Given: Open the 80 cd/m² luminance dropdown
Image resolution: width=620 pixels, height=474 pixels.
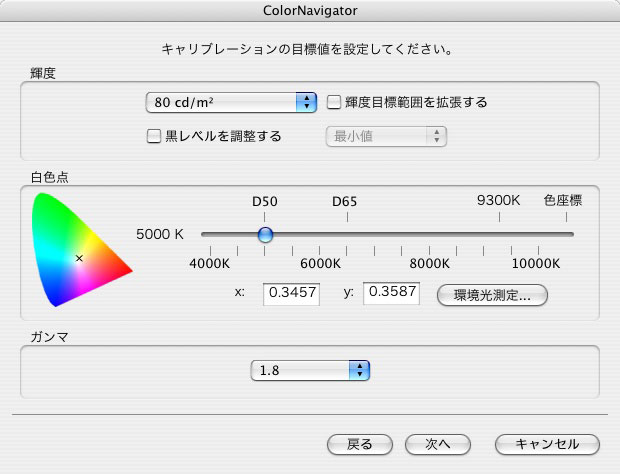Looking at the screenshot, I should coord(231,103).
